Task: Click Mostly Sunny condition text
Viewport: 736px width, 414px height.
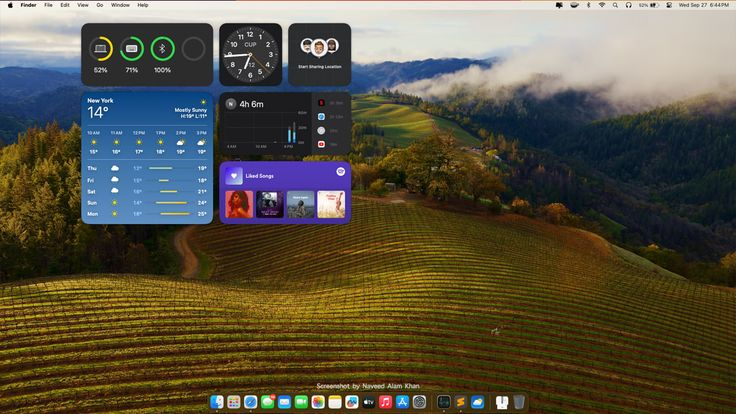Action: [x=191, y=110]
